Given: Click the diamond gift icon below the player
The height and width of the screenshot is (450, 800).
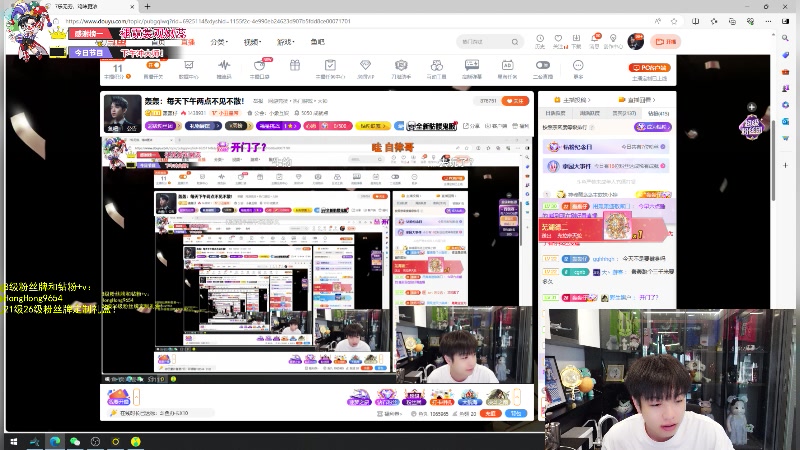Looking at the screenshot, I should (x=387, y=396).
